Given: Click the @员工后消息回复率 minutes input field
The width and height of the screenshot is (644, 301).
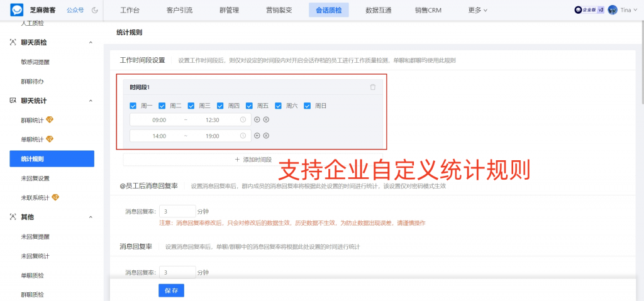Looking at the screenshot, I should point(177,211).
